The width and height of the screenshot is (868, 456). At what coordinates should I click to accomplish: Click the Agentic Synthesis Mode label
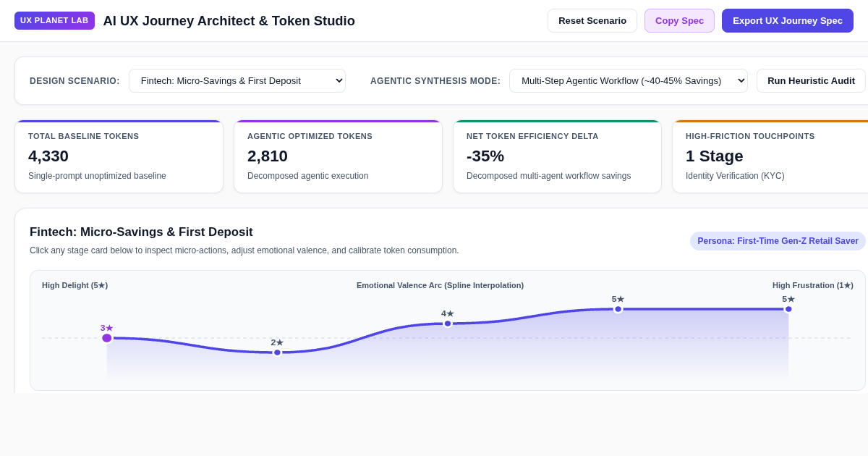pos(435,81)
